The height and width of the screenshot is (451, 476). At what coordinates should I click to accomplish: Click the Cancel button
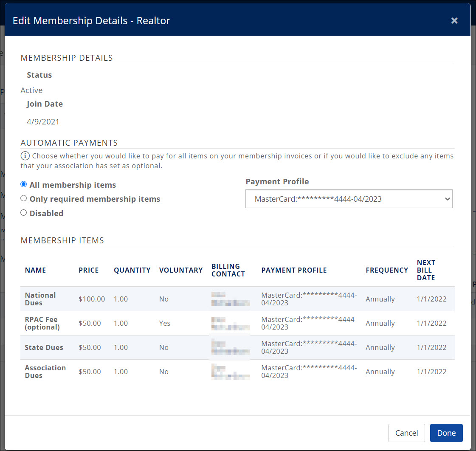406,433
